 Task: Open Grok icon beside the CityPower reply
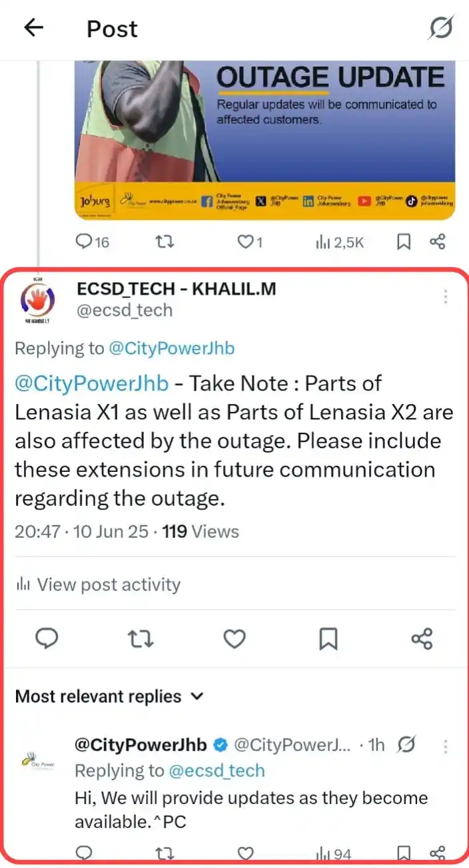(407, 745)
